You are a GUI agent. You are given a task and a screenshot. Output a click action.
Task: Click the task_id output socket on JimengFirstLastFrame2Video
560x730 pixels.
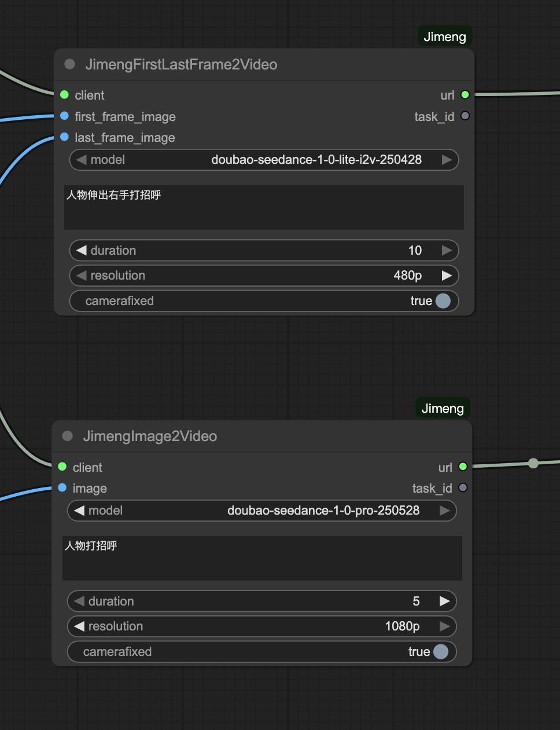[465, 116]
